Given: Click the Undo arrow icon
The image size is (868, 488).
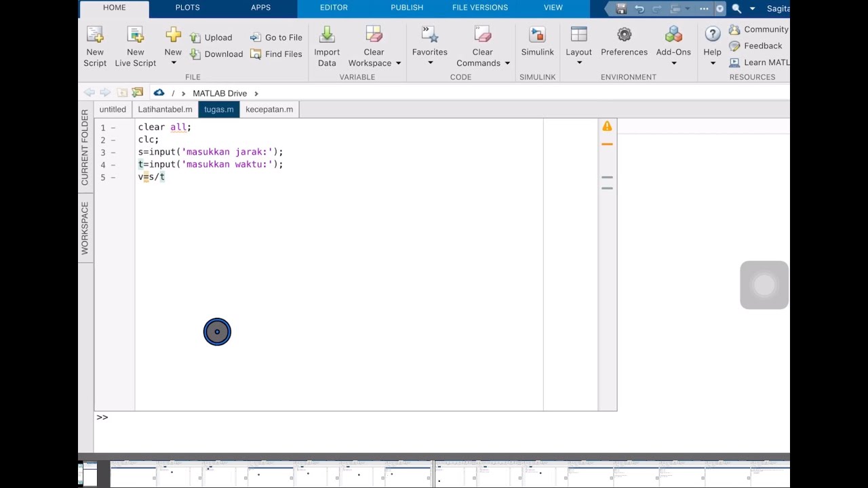Looking at the screenshot, I should click(639, 9).
